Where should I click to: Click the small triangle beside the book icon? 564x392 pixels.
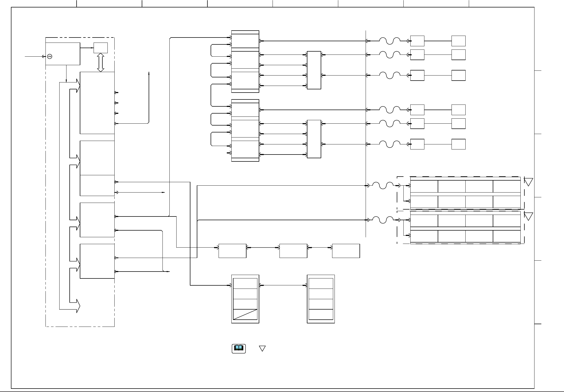262,348
